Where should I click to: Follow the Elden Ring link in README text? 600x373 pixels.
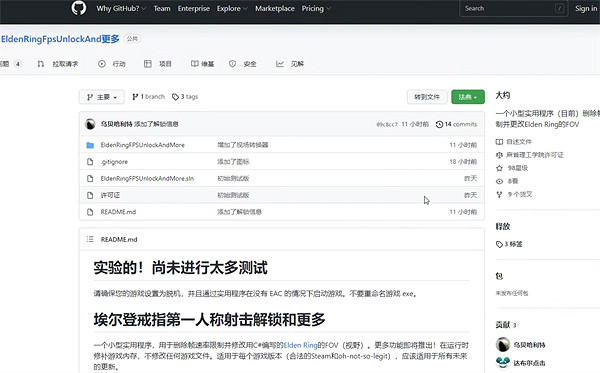coord(300,345)
